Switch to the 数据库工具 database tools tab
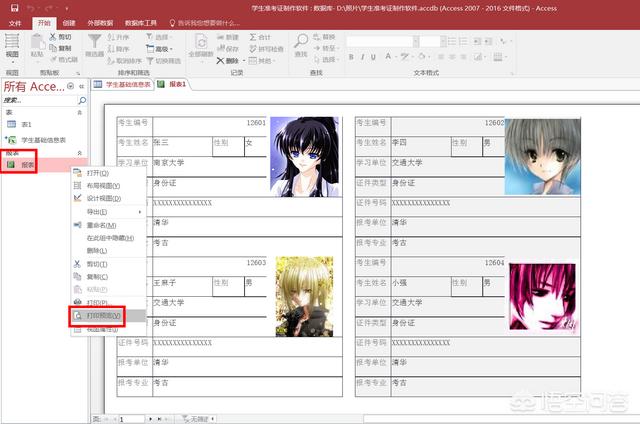Screen dimensions: 640x424 (140, 23)
